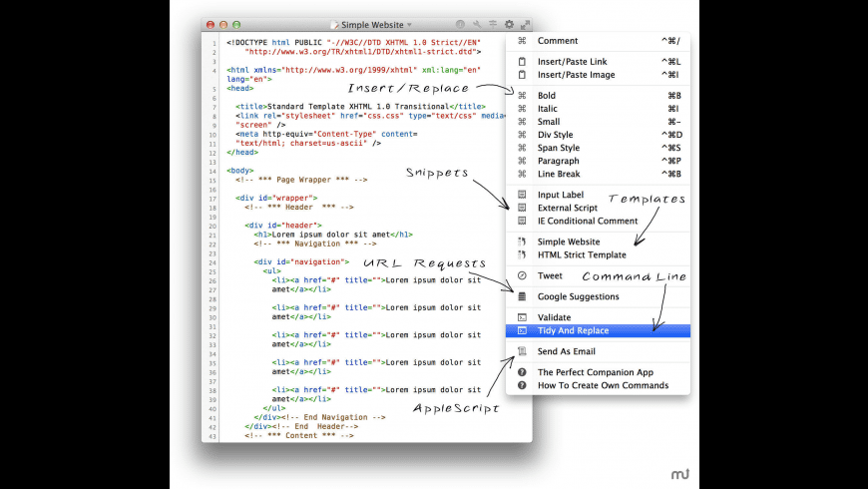Click the '<div id="wrapper">' code line

click(x=276, y=198)
